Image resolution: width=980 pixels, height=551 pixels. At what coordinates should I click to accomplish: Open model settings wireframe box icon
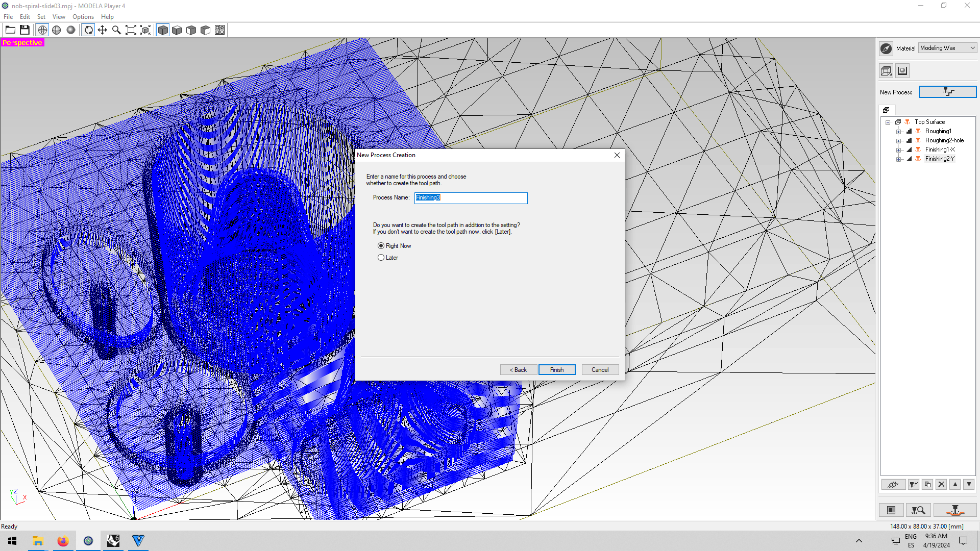tap(886, 71)
